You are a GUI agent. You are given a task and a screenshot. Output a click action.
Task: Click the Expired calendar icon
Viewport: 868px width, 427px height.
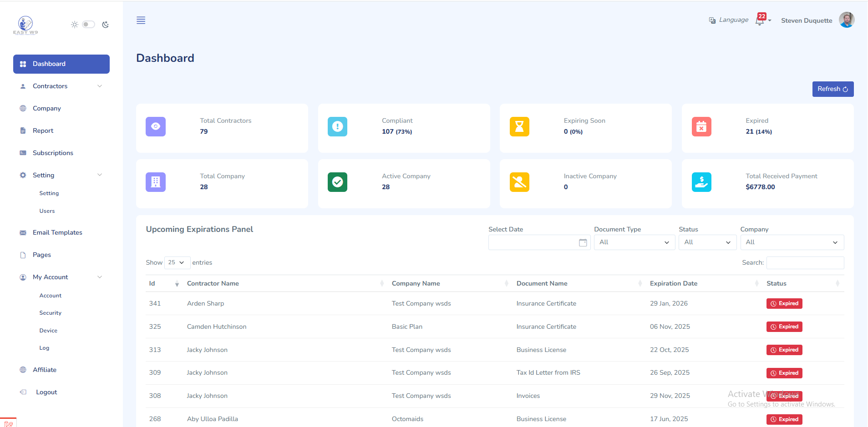tap(701, 127)
